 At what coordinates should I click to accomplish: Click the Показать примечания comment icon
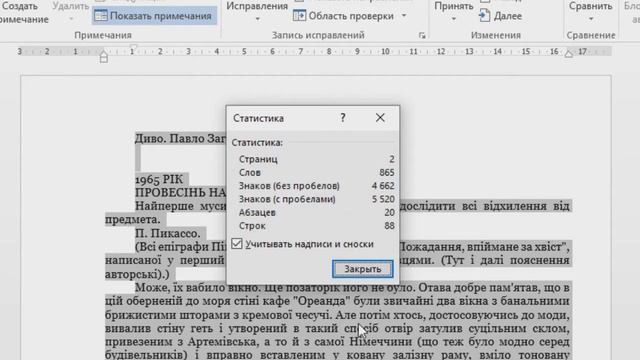pos(100,16)
